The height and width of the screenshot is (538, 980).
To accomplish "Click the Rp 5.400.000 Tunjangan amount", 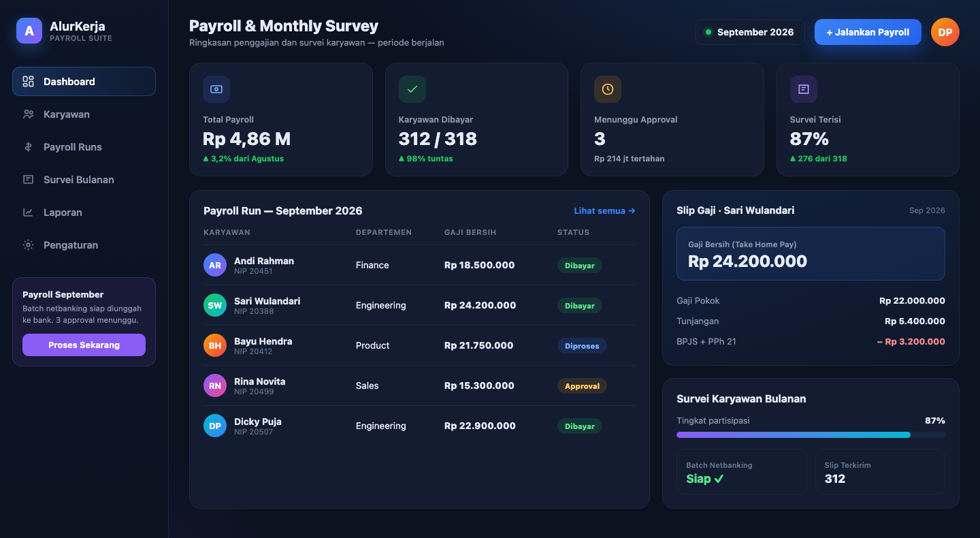I will pyautogui.click(x=915, y=321).
